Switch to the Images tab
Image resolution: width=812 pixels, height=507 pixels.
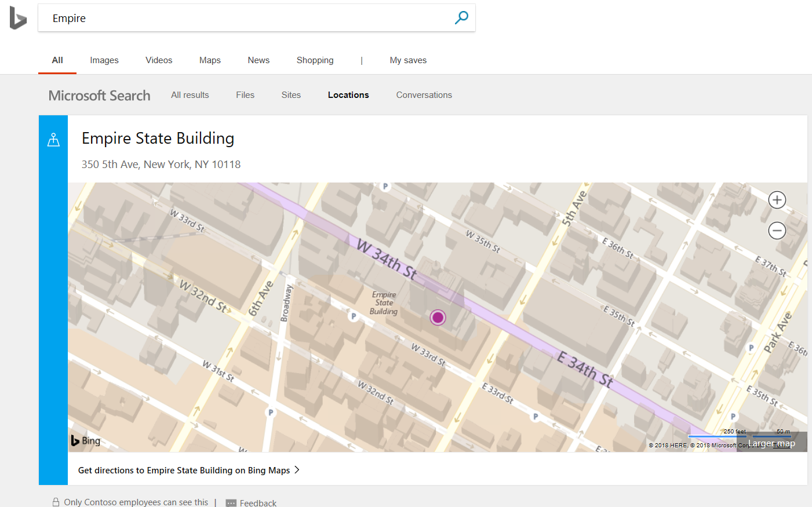104,60
